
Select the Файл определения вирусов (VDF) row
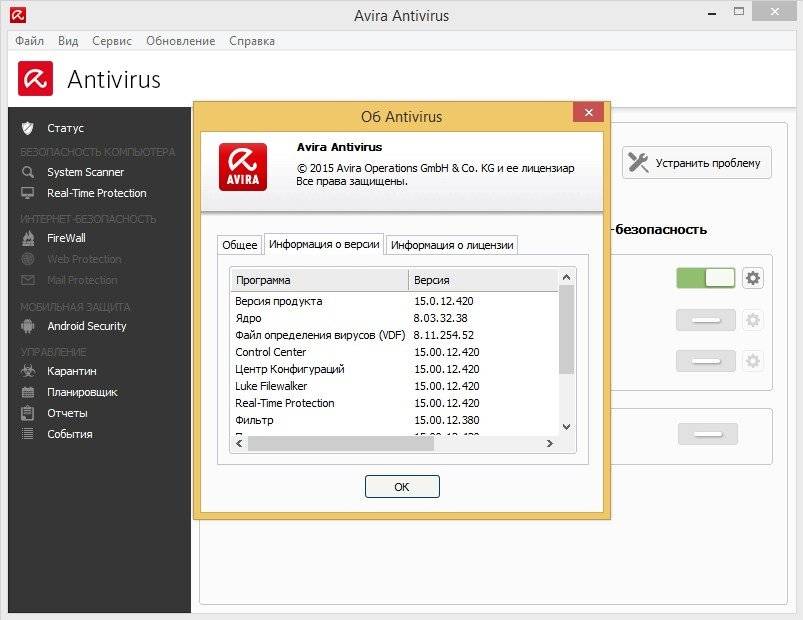pyautogui.click(x=394, y=335)
